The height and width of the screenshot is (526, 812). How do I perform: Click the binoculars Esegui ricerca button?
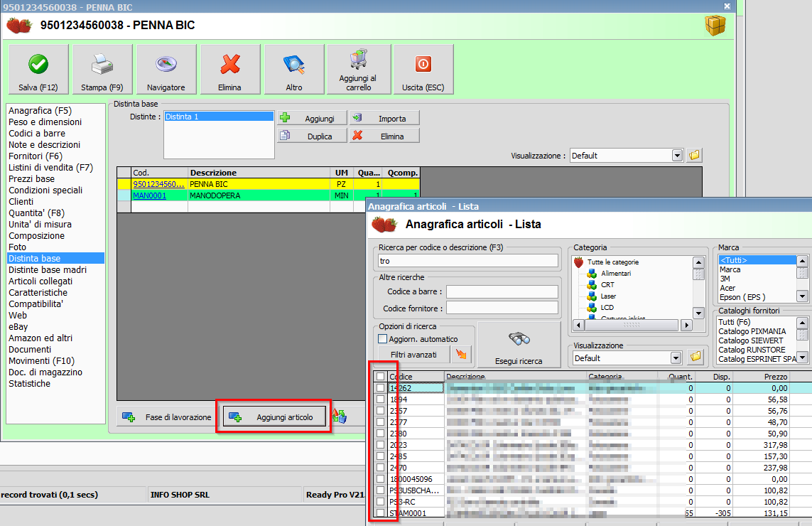click(519, 345)
